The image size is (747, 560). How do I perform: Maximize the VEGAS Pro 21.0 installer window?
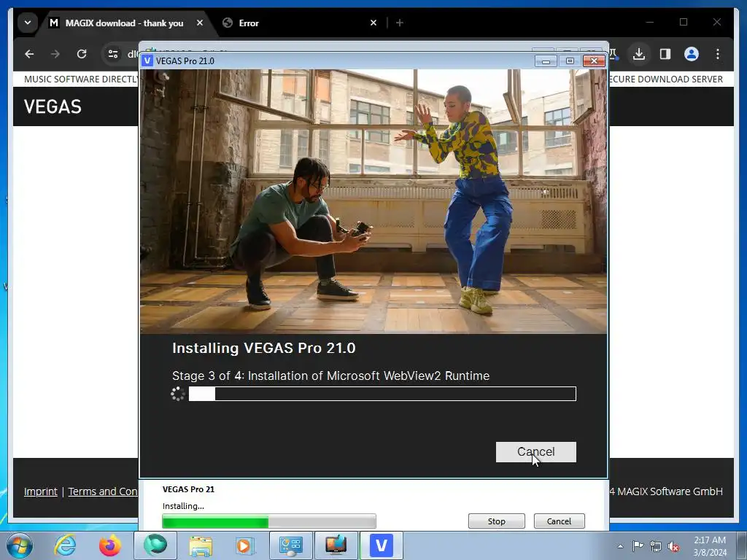click(570, 61)
